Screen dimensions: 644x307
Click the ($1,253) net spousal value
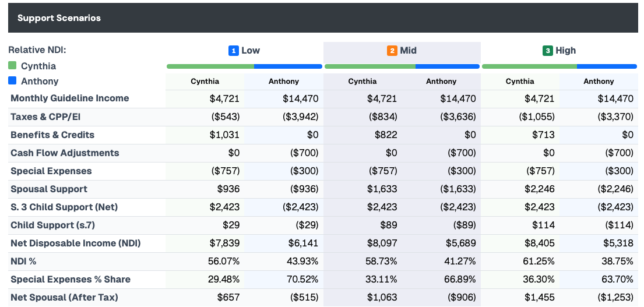[x=615, y=298]
